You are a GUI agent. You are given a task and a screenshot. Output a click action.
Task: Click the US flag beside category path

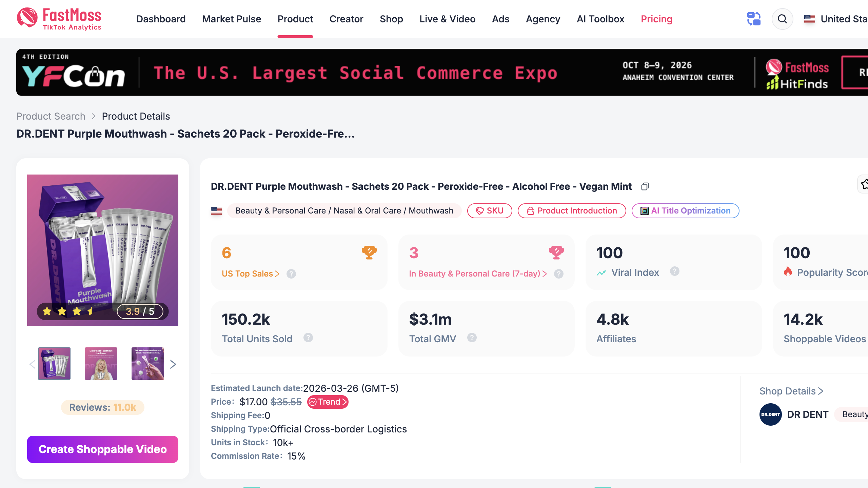(x=216, y=211)
